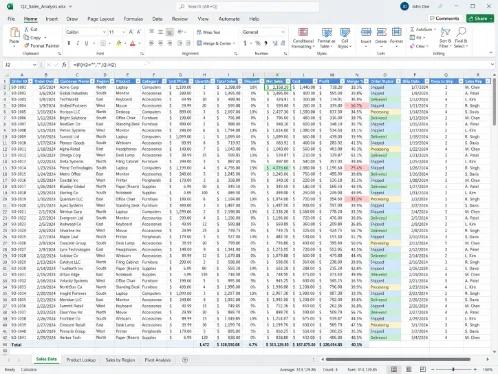The height and width of the screenshot is (374, 498).
Task: Apply accounting dollar number format
Action: coord(245,43)
